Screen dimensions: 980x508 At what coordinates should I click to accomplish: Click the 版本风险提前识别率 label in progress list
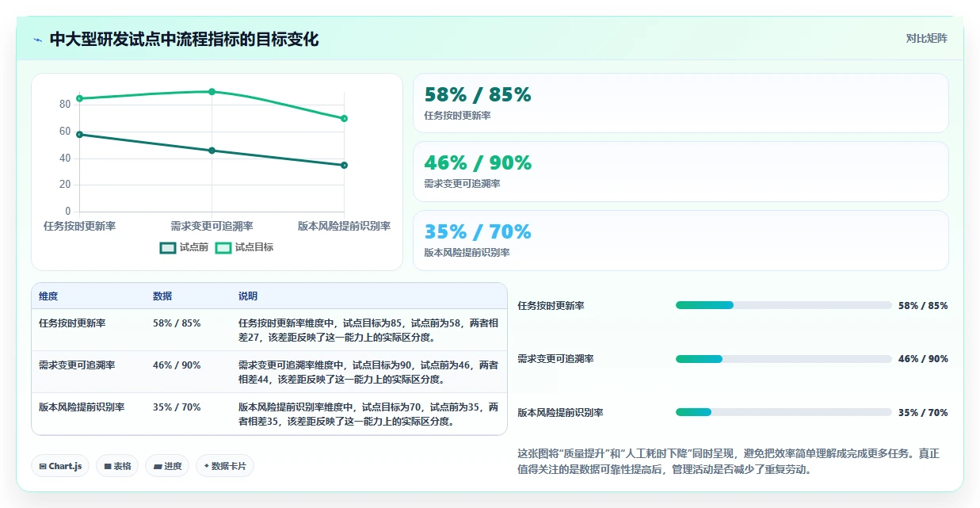coord(560,413)
